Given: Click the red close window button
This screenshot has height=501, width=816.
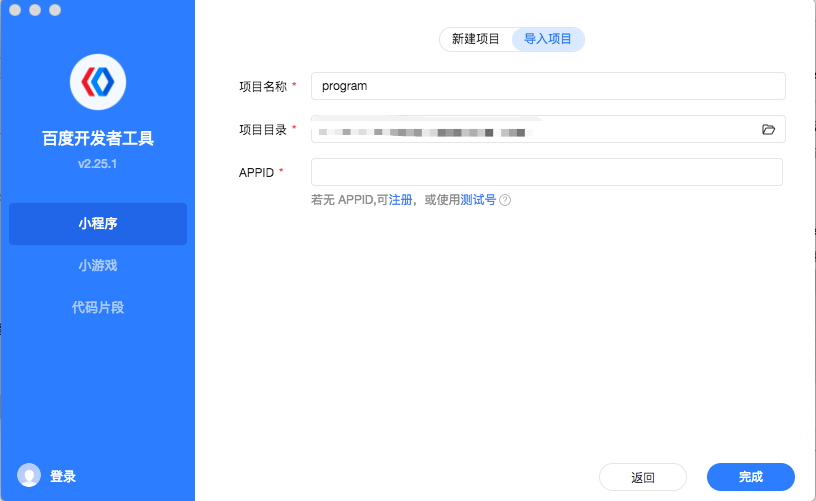Looking at the screenshot, I should pyautogui.click(x=15, y=10).
